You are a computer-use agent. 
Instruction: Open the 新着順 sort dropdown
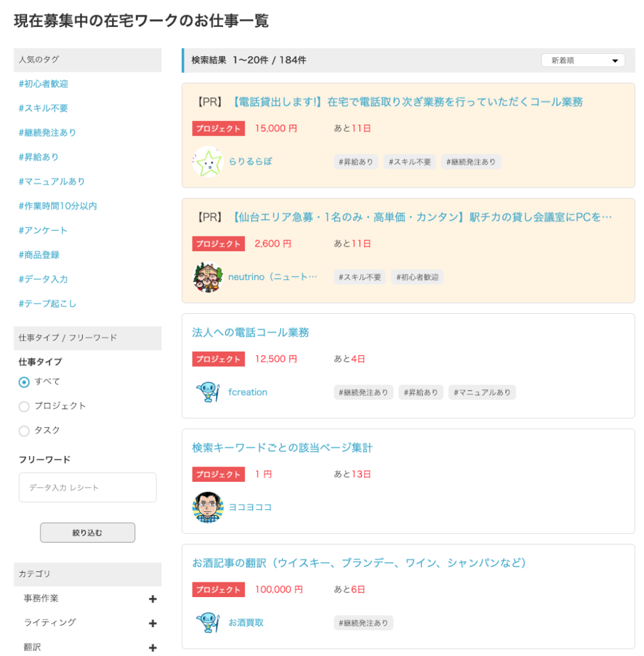(582, 60)
